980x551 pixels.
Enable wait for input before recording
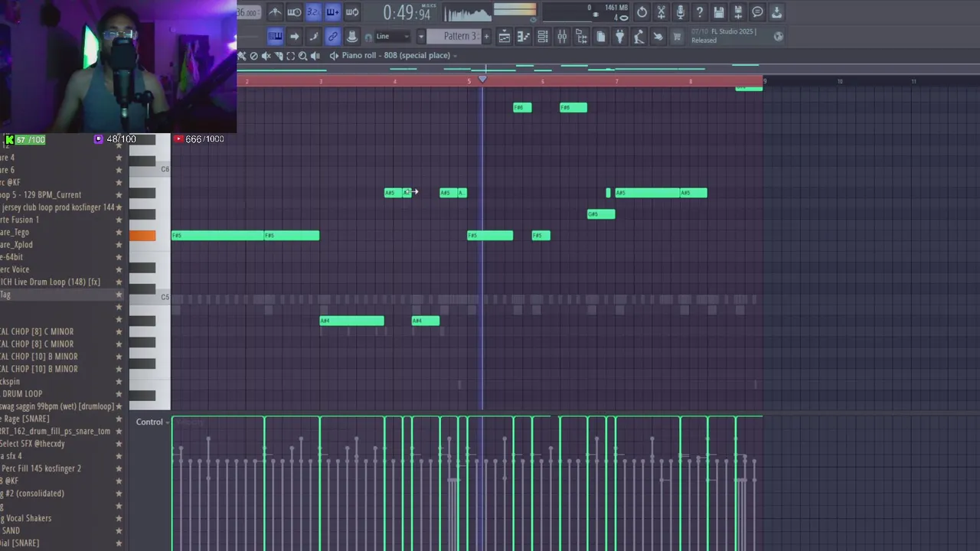click(x=294, y=12)
